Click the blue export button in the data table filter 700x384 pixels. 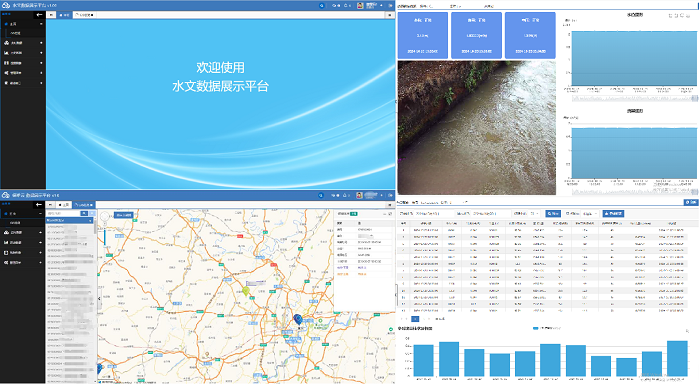[x=613, y=214]
